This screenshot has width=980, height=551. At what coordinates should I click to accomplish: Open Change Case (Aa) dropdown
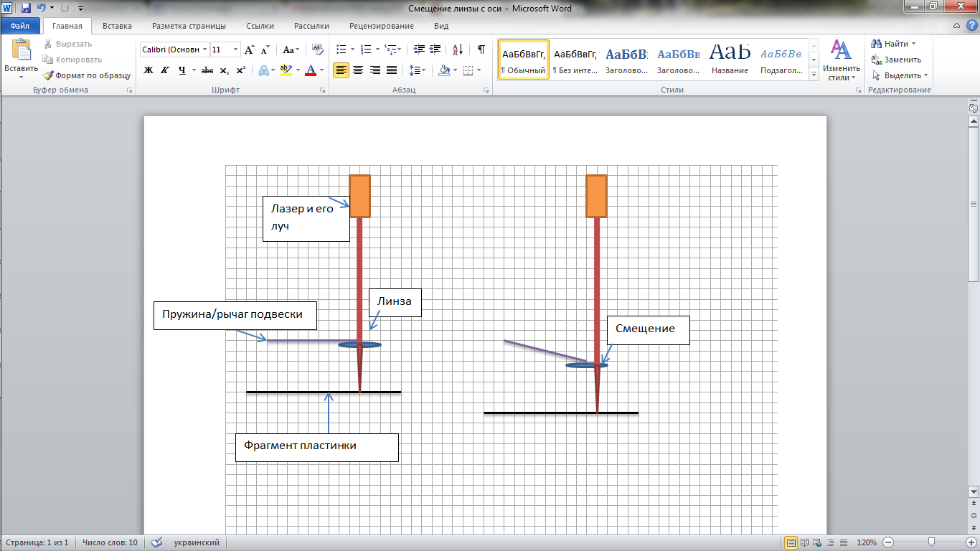(291, 50)
